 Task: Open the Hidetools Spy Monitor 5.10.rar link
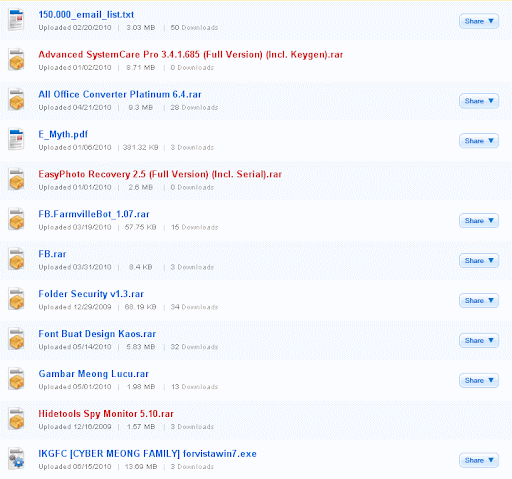click(106, 414)
